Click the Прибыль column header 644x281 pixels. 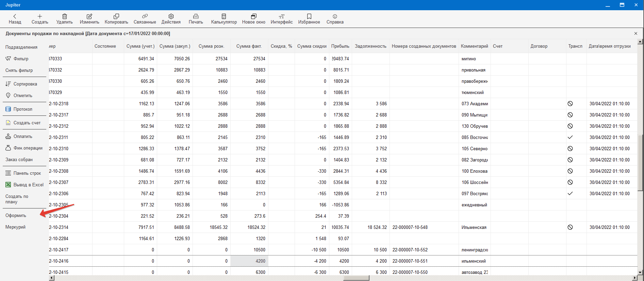[x=340, y=46]
